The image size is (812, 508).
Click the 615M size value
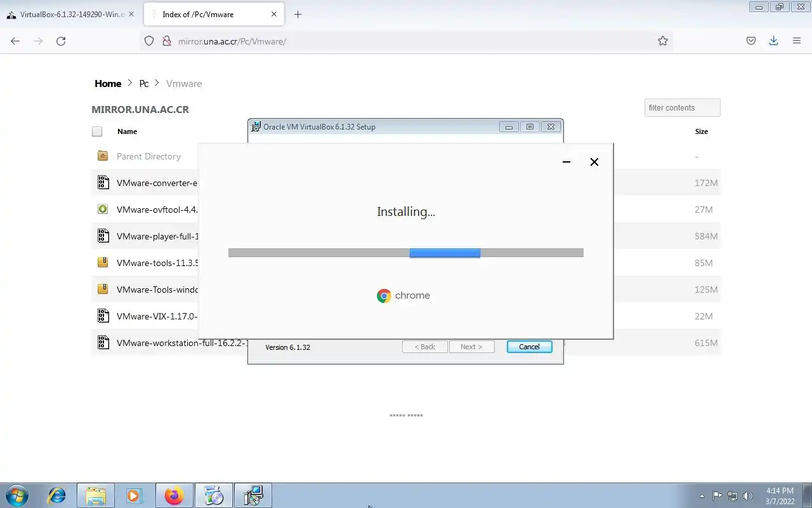[x=706, y=343]
